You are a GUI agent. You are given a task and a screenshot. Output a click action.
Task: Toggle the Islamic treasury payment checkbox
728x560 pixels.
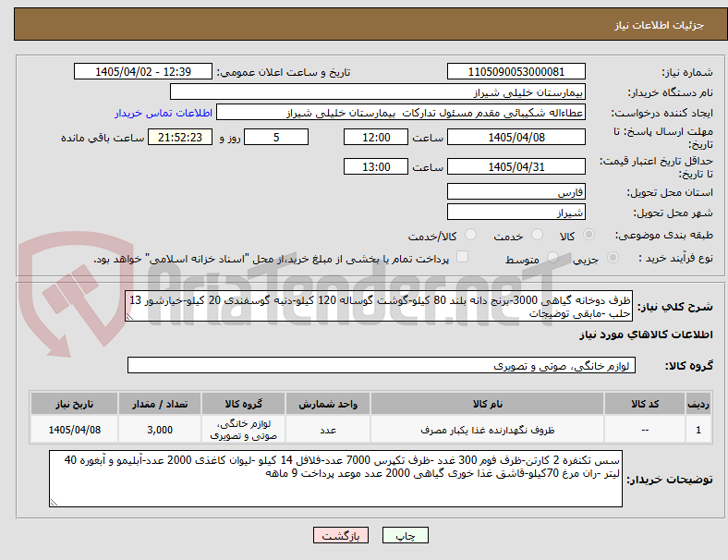[x=463, y=257]
